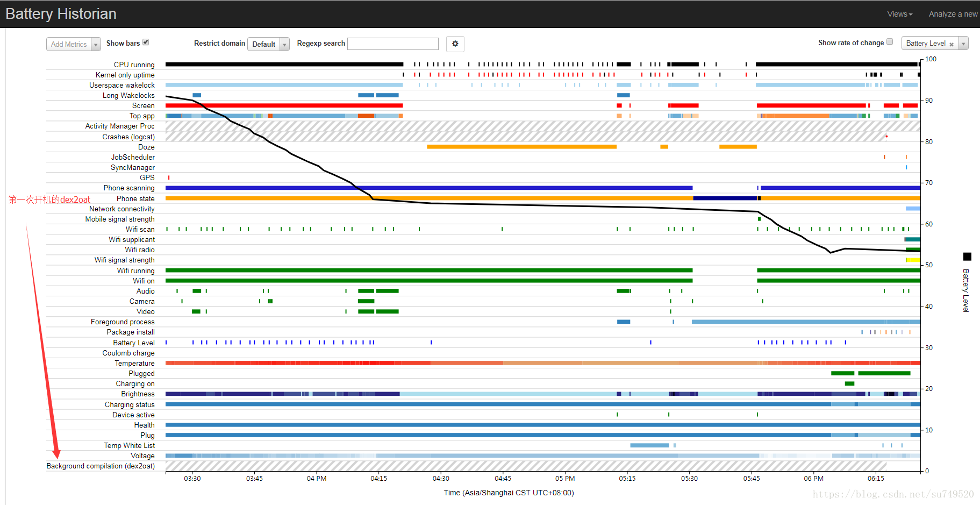Select the Network connectivity label
The height and width of the screenshot is (505, 980).
click(x=122, y=209)
